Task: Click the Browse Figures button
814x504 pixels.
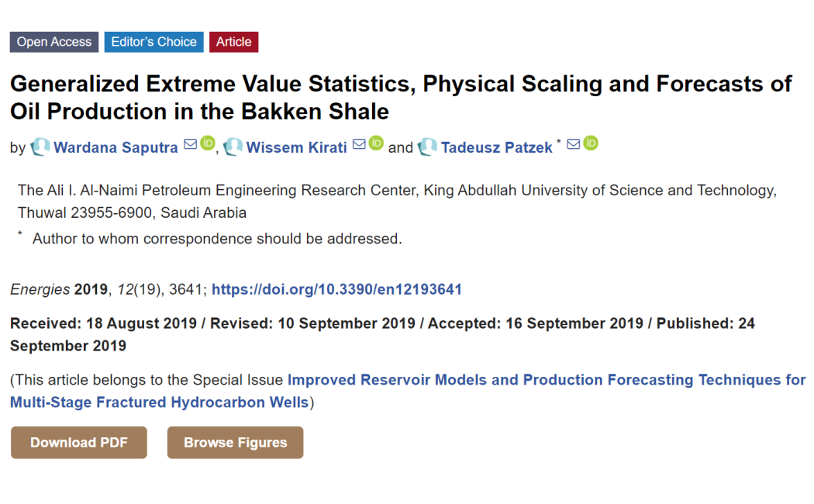Action: tap(235, 443)
